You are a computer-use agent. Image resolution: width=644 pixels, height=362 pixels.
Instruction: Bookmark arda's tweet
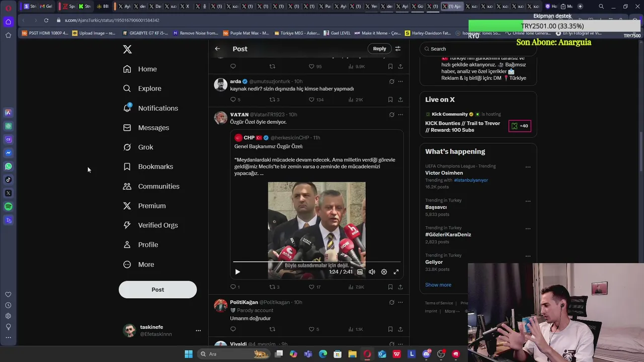[x=390, y=100]
